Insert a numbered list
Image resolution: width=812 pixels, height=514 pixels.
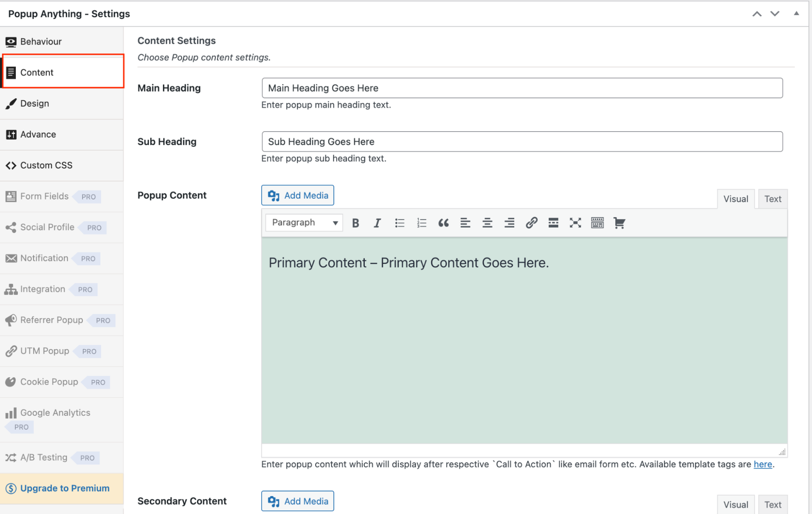click(x=422, y=222)
